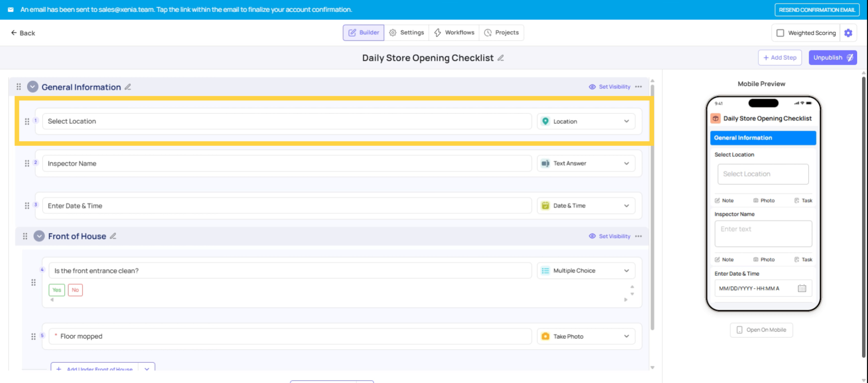Click the Location pin type icon
Screen dimensions: 868x383
[545, 121]
